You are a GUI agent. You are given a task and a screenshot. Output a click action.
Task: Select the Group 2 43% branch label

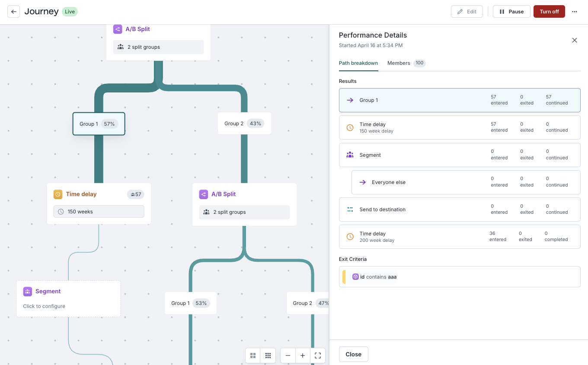(244, 124)
